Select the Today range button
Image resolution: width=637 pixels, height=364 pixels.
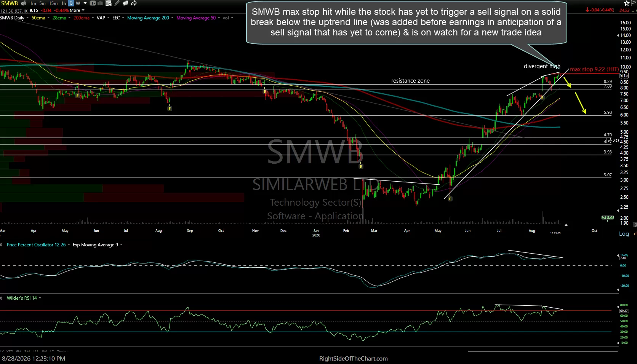click(62, 351)
